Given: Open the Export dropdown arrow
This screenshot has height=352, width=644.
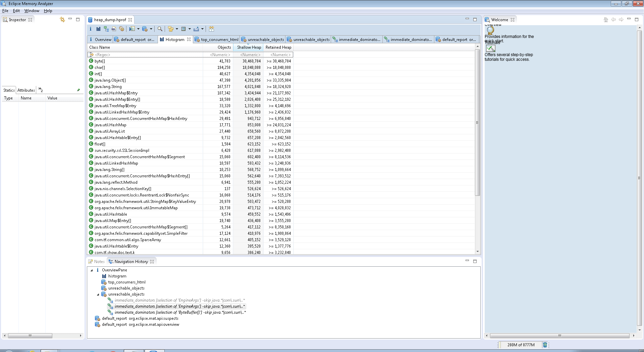Looking at the screenshot, I should tap(202, 29).
